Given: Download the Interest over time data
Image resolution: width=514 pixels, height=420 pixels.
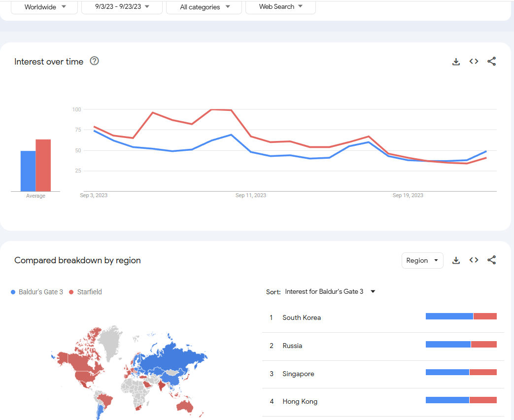Looking at the screenshot, I should [x=456, y=62].
